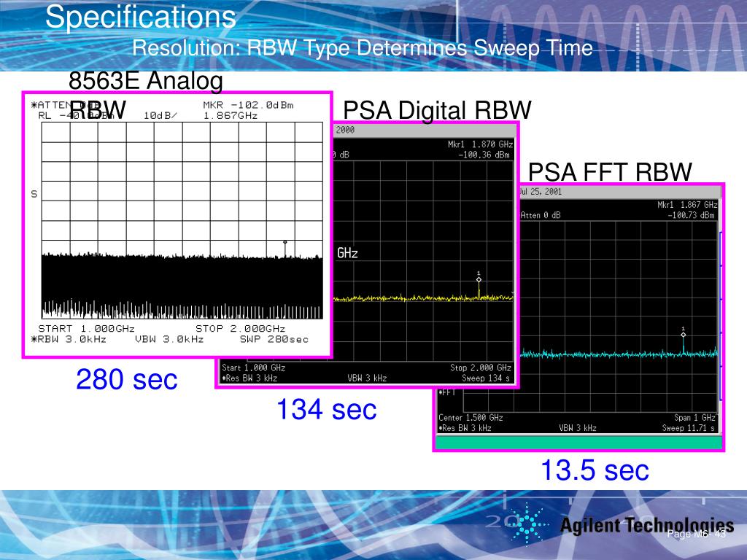Click 'Mkr1 1.867 GHz' in FFT plot
Screen dimensions: 747x560
[687, 205]
